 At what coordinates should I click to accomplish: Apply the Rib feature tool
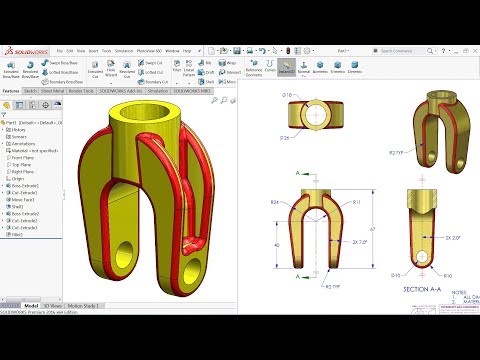point(205,63)
